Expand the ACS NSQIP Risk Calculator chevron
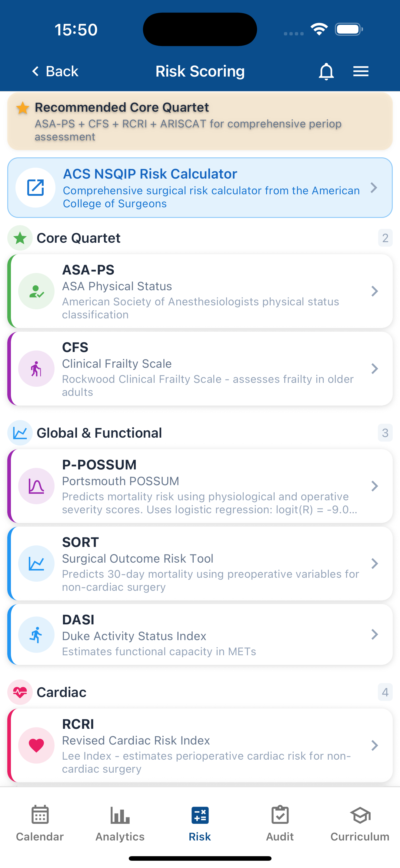Viewport: 400px width, 868px height. 374,188
